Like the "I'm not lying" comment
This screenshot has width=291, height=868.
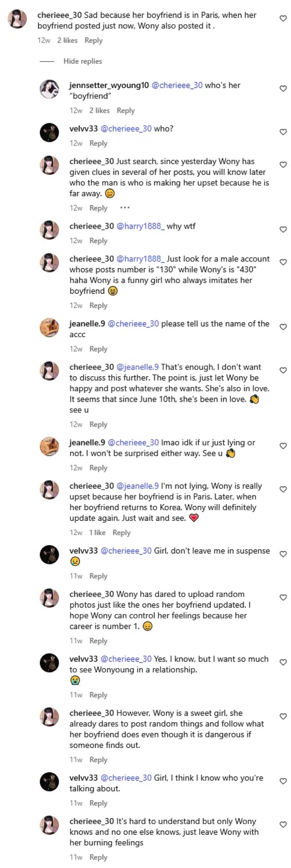283,489
